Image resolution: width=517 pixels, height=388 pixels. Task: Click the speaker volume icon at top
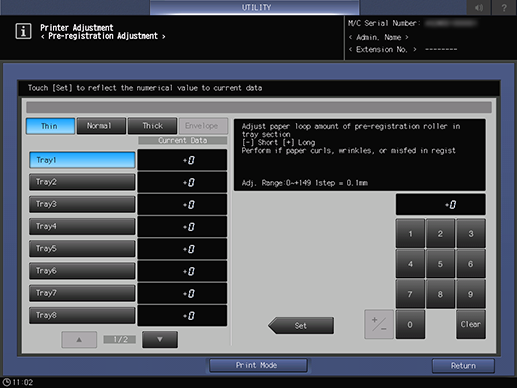[x=479, y=7]
